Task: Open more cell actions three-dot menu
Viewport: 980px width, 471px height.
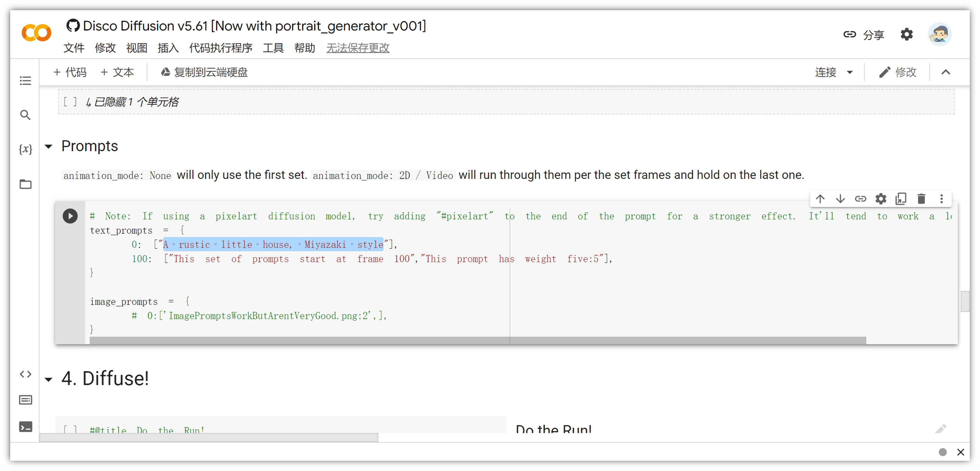Action: [x=942, y=199]
